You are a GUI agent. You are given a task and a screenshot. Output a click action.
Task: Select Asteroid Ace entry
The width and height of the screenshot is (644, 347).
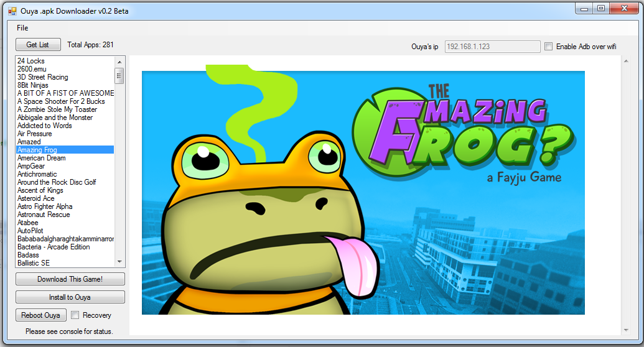[65, 198]
